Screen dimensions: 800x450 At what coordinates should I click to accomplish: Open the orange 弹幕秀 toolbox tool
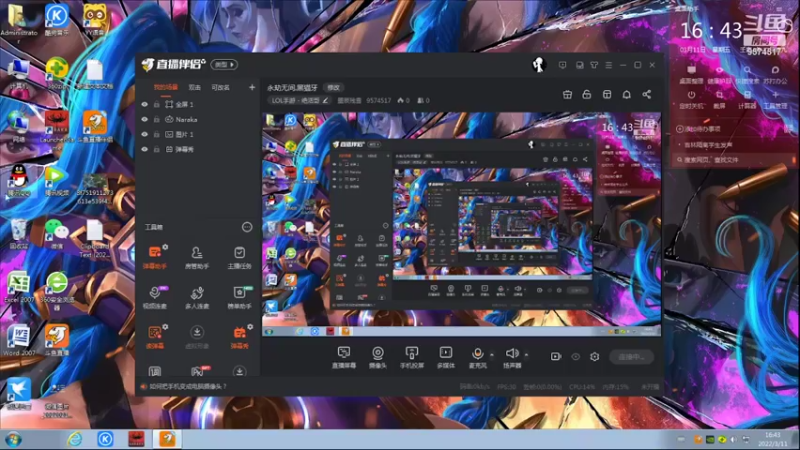click(x=239, y=337)
